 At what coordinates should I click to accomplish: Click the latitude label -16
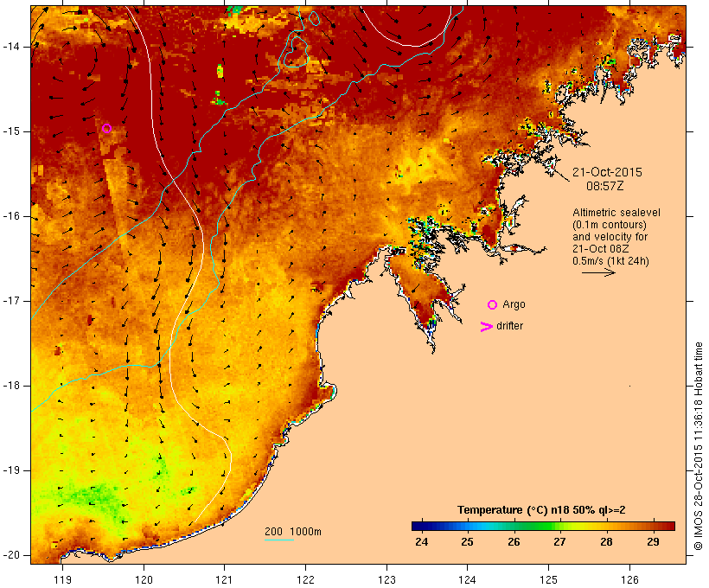[11, 216]
